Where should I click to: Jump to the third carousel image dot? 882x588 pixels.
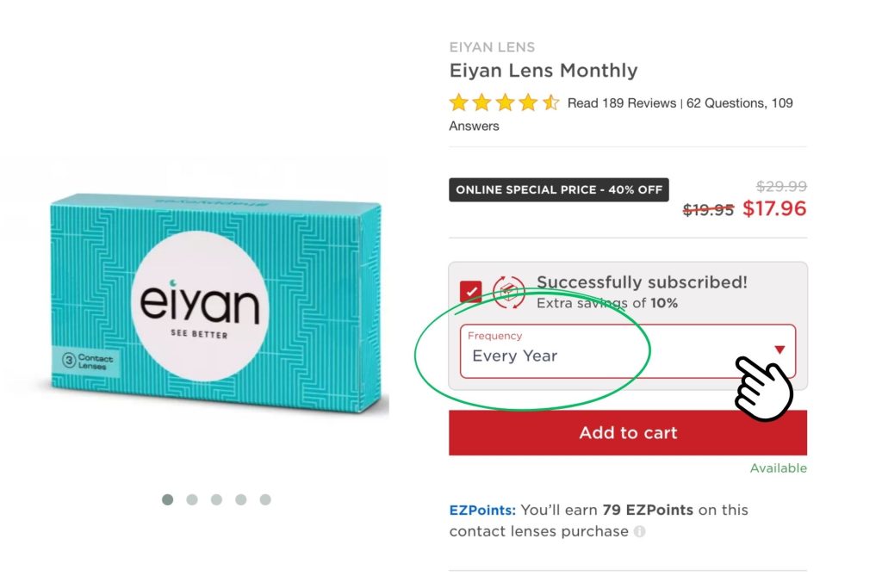pos(216,499)
